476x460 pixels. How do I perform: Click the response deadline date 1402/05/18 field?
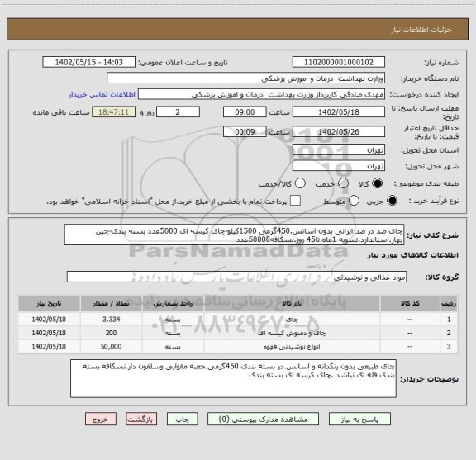point(339,112)
